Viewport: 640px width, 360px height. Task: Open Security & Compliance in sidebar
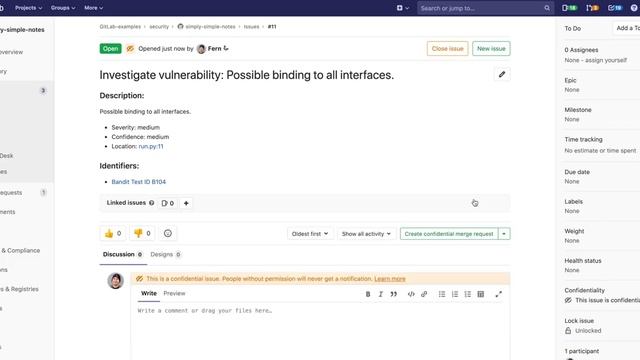tap(20, 250)
